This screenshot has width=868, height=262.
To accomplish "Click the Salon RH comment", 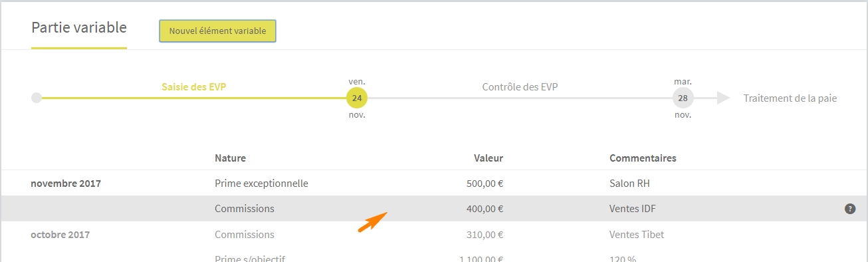I will [629, 184].
